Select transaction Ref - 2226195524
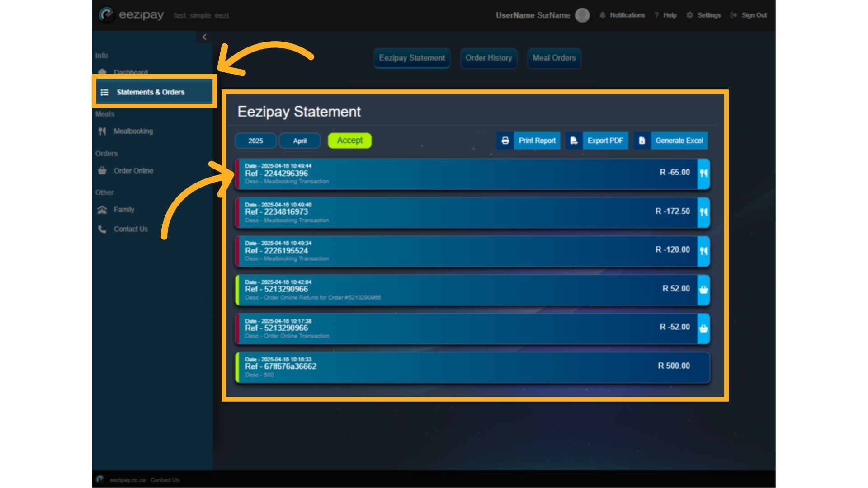This screenshot has width=868, height=488. point(472,251)
